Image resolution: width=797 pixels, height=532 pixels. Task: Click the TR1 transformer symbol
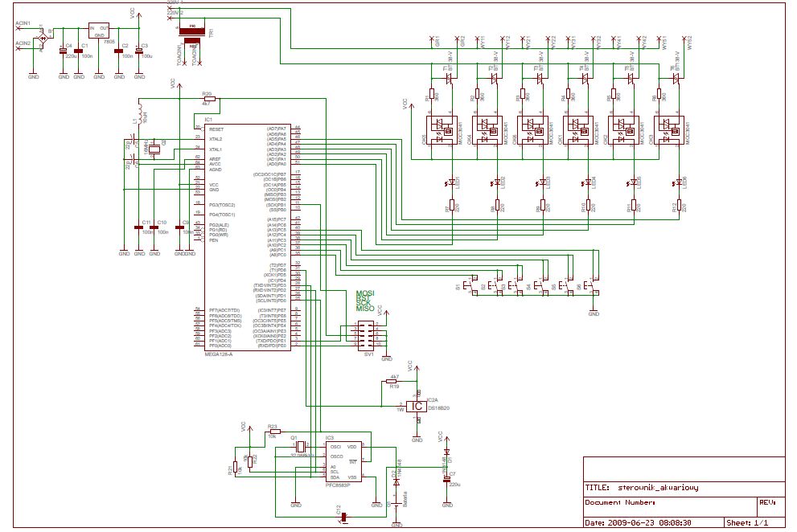click(194, 37)
